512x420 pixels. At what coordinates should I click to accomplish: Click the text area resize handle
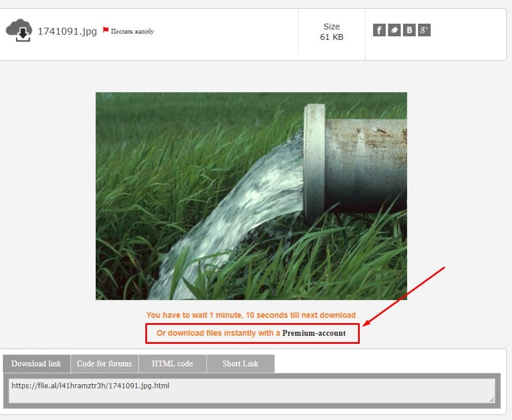(x=491, y=399)
